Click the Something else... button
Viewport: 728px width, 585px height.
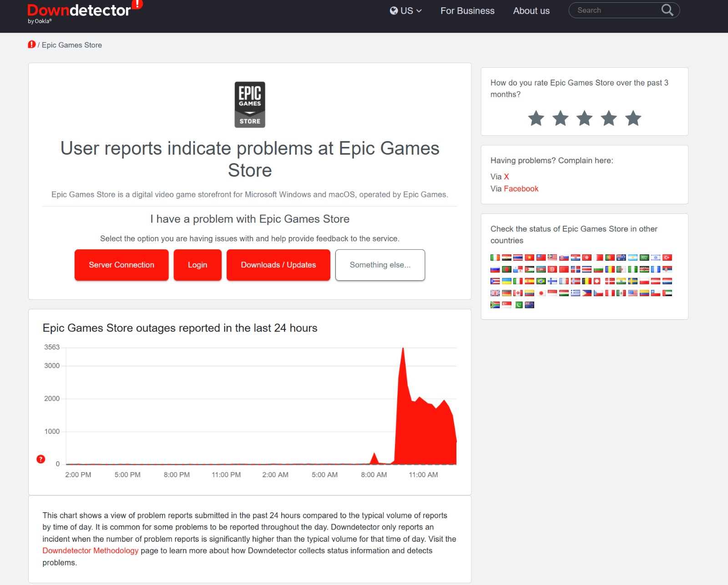380,265
